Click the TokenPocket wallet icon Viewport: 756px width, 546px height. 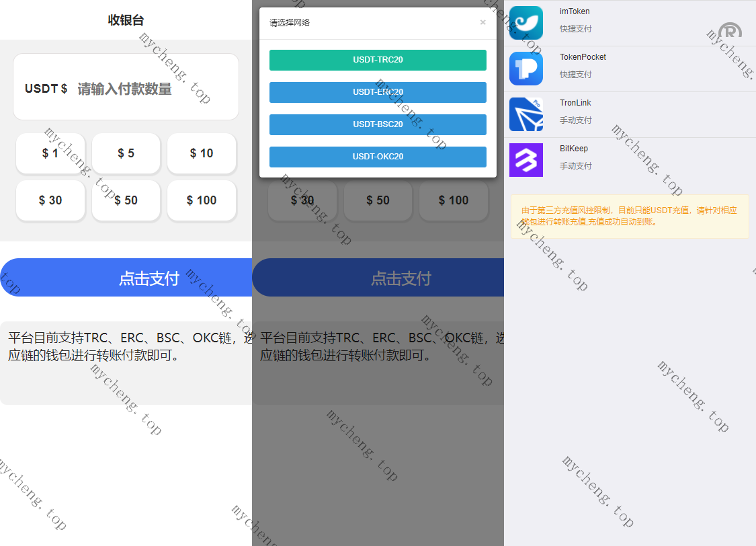click(x=526, y=69)
